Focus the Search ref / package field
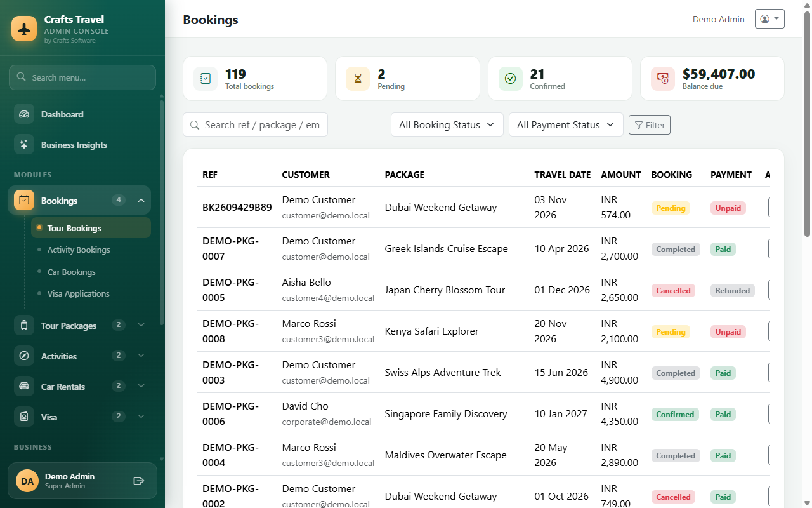 point(255,125)
